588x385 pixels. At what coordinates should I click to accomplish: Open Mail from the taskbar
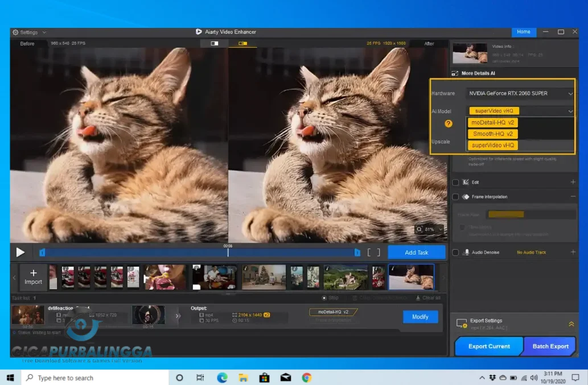click(x=286, y=378)
